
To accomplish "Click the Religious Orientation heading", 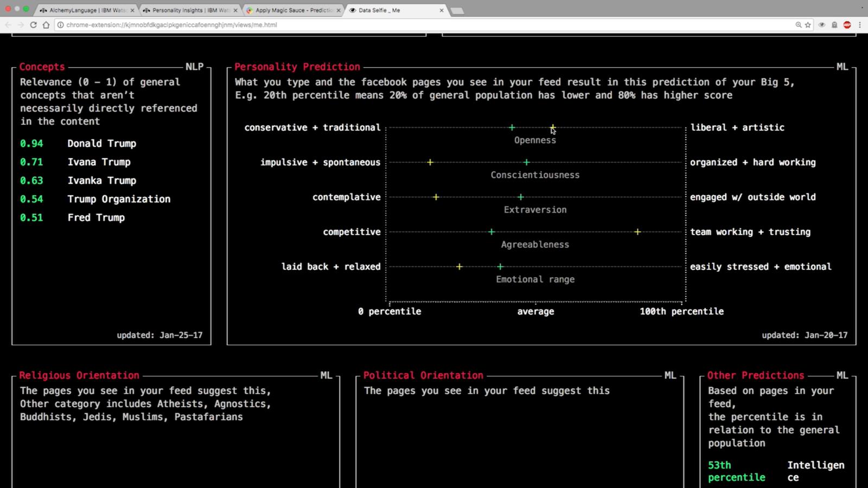I will pyautogui.click(x=79, y=375).
